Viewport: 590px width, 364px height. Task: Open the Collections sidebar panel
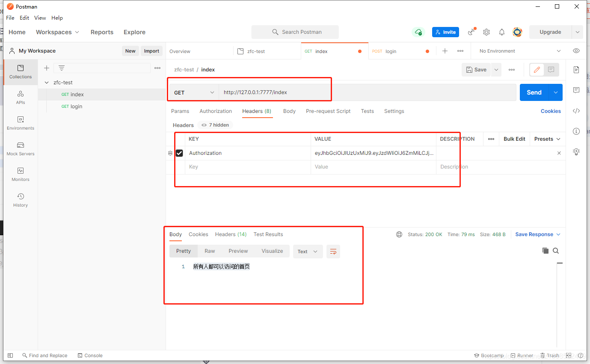click(21, 72)
